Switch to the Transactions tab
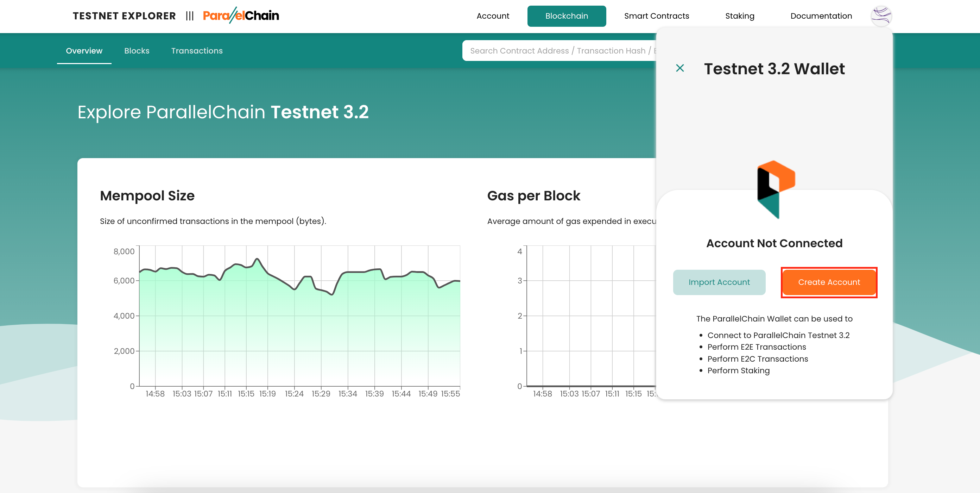Image resolution: width=980 pixels, height=493 pixels. (x=197, y=51)
